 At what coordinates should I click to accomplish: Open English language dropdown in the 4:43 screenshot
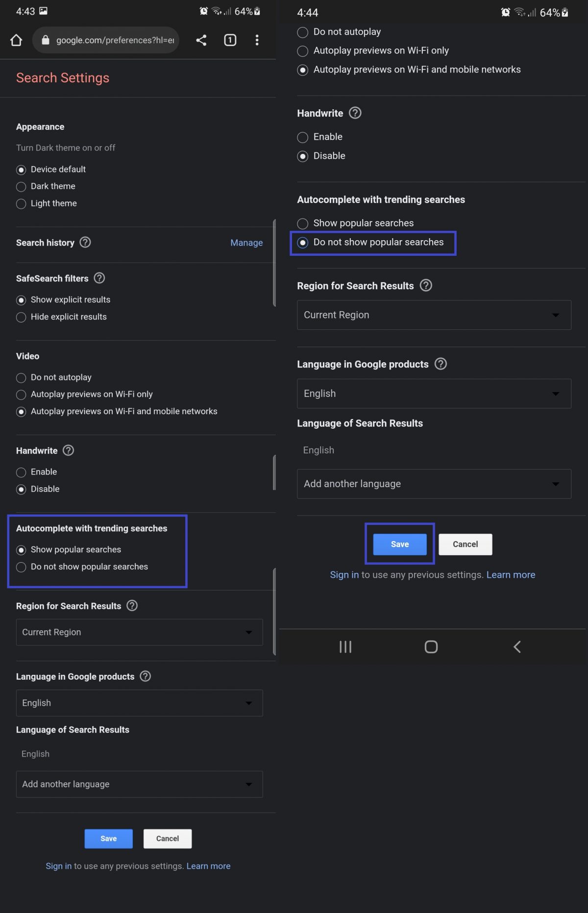(x=139, y=703)
